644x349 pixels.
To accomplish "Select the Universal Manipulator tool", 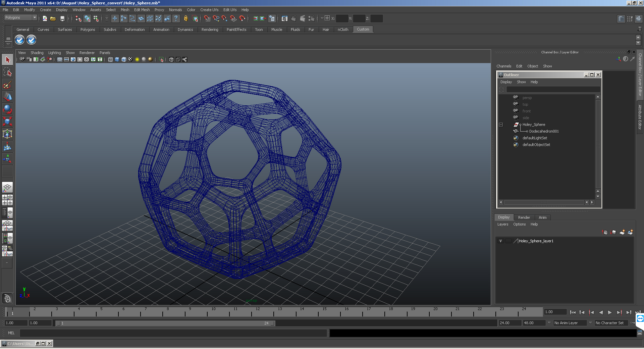I will click(x=7, y=134).
